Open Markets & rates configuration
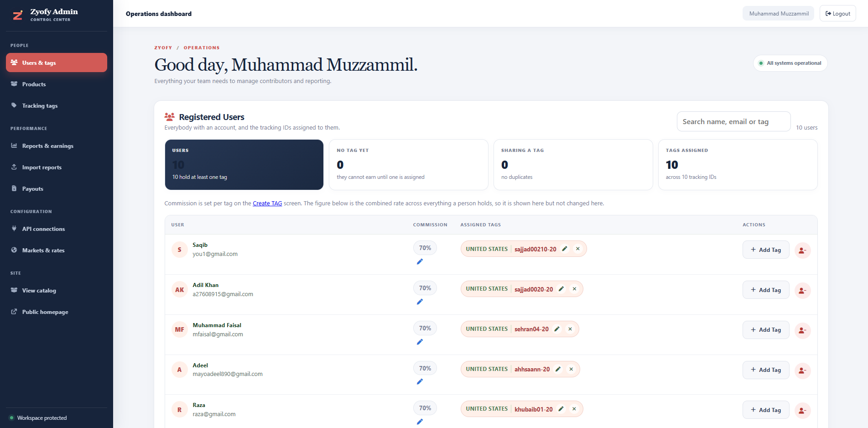This screenshot has height=428, width=868. click(x=57, y=250)
